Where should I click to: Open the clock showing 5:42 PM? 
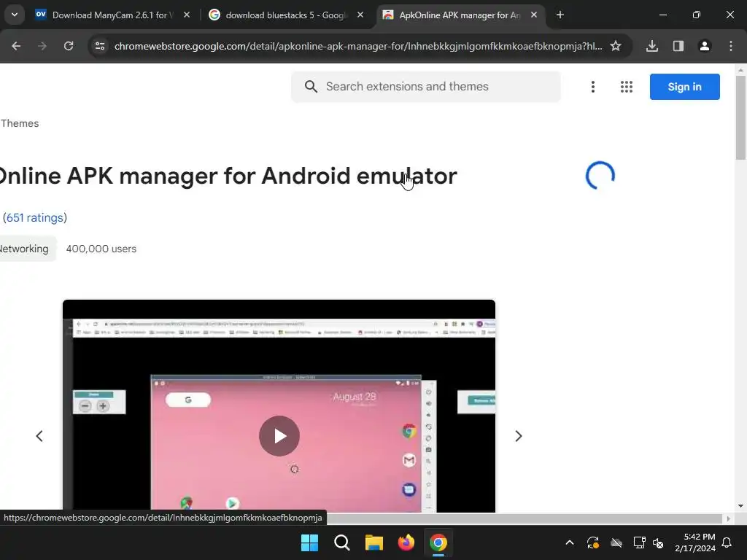(x=695, y=542)
